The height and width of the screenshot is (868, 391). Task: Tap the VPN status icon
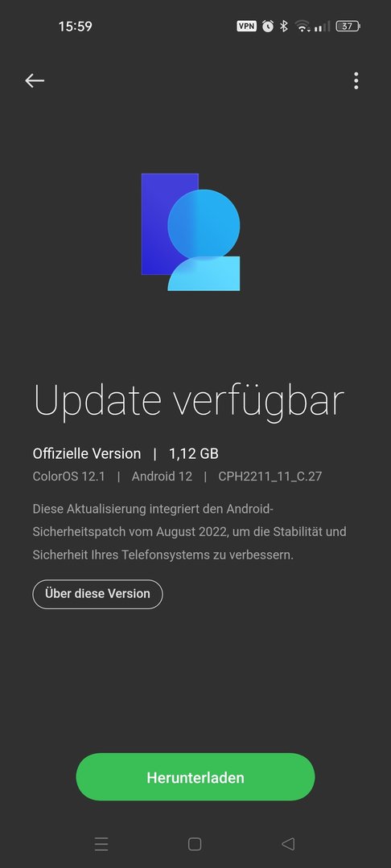(x=246, y=26)
